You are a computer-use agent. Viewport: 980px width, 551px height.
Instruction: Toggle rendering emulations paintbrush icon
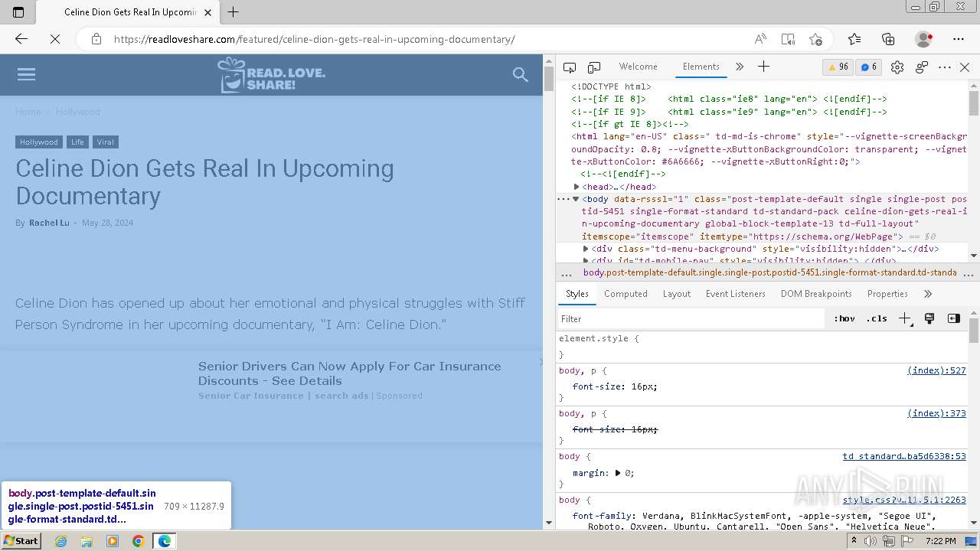[x=929, y=319]
